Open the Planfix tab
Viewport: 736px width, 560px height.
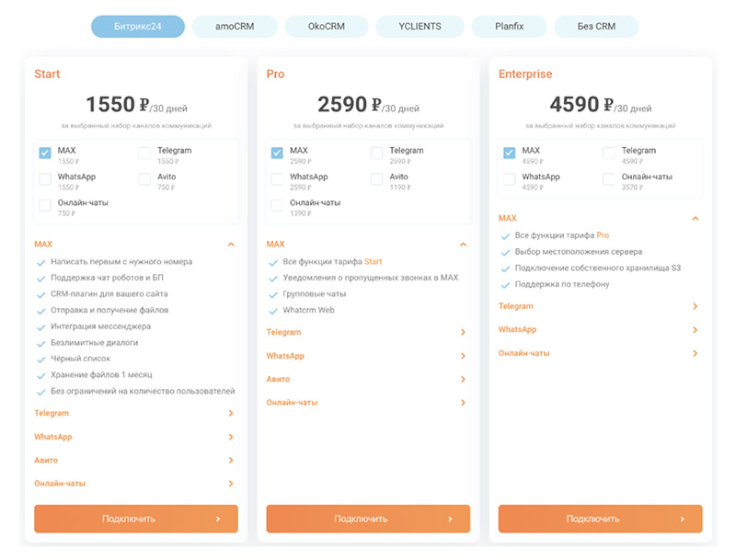[509, 27]
